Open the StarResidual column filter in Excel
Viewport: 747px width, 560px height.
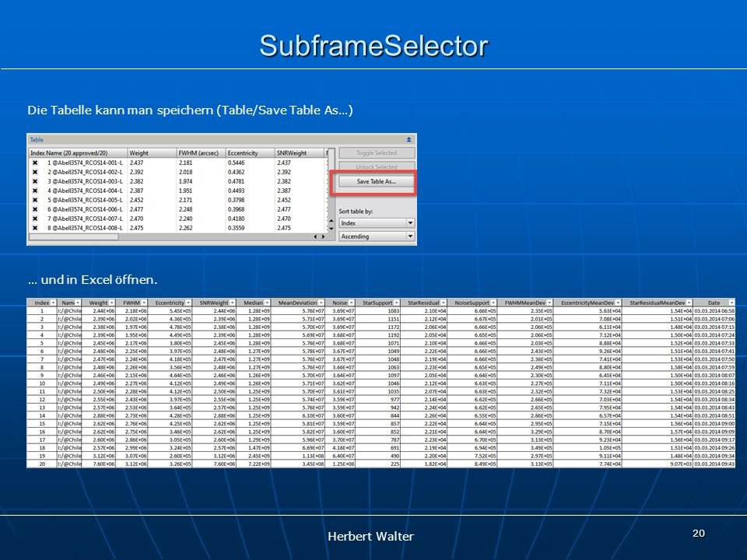[x=443, y=303]
